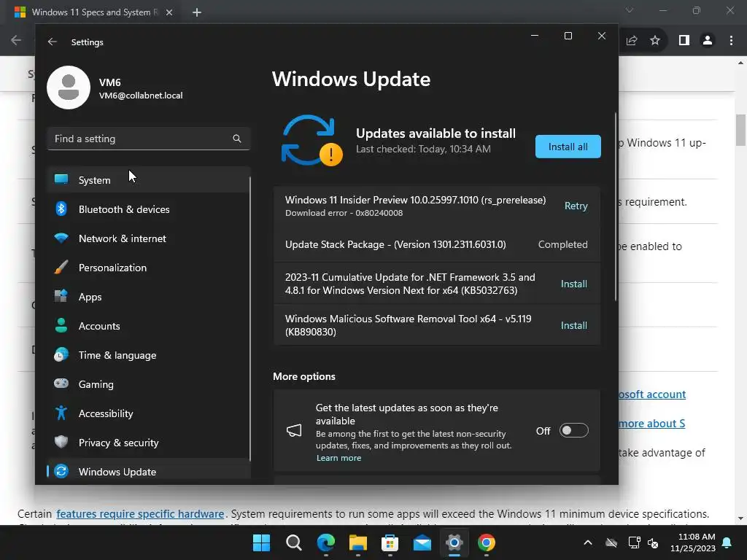Click the taskbar clock showing 11:08 AM

(693, 542)
